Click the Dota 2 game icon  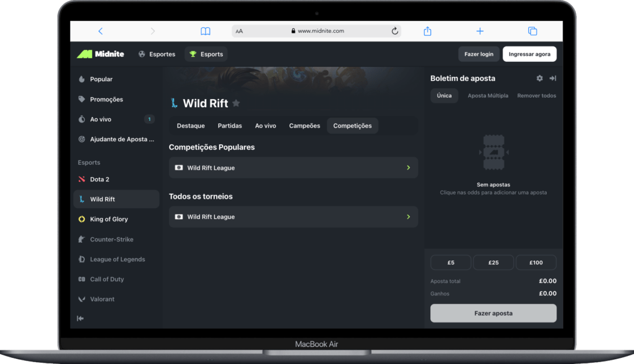82,179
